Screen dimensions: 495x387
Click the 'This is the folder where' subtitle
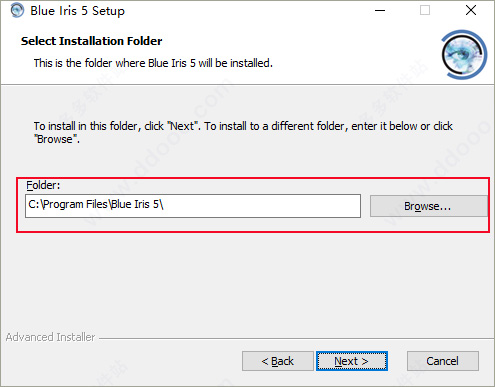(x=153, y=63)
